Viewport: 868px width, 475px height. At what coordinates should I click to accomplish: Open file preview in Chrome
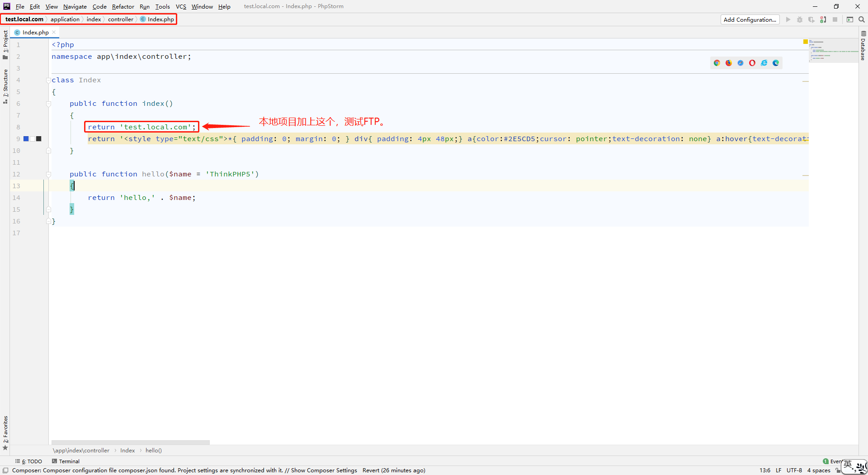coord(717,63)
